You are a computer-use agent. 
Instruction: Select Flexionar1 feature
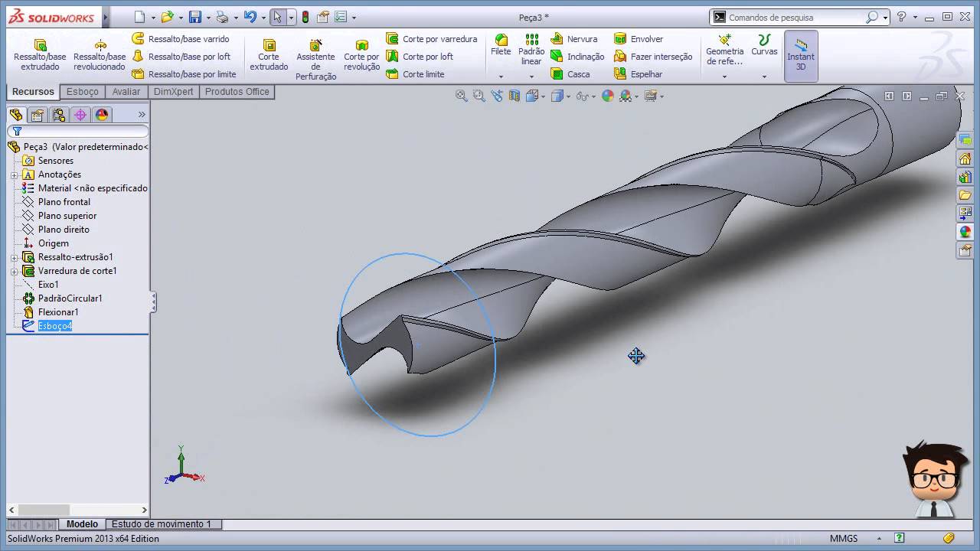coord(58,312)
